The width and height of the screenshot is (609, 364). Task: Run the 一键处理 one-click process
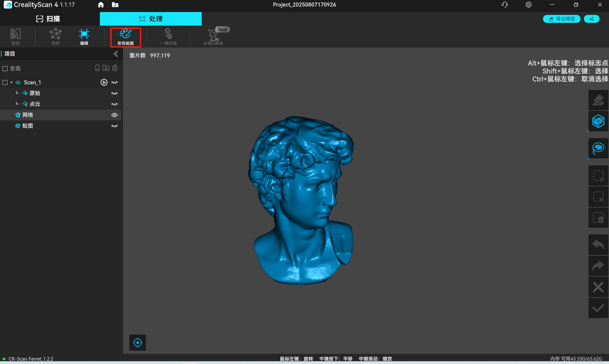point(168,37)
